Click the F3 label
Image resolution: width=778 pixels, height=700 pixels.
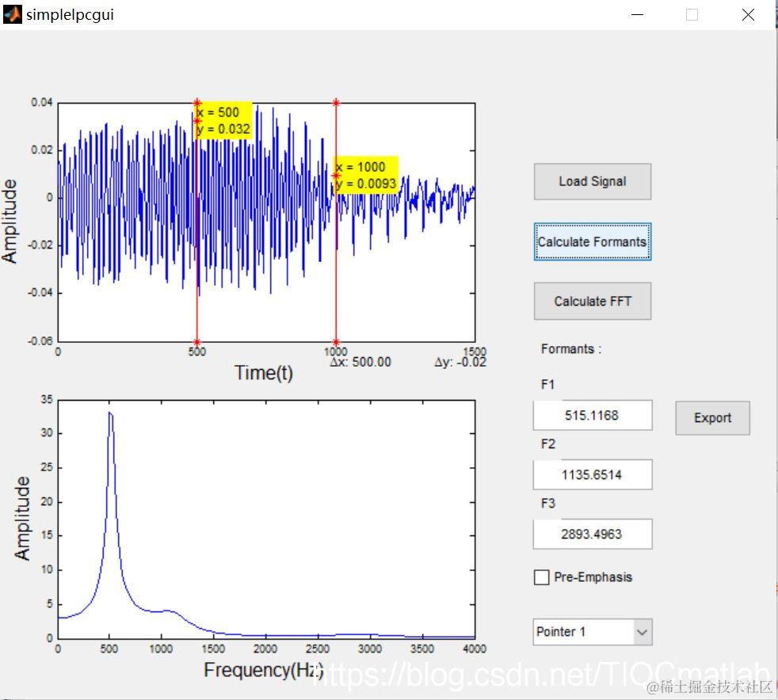548,503
